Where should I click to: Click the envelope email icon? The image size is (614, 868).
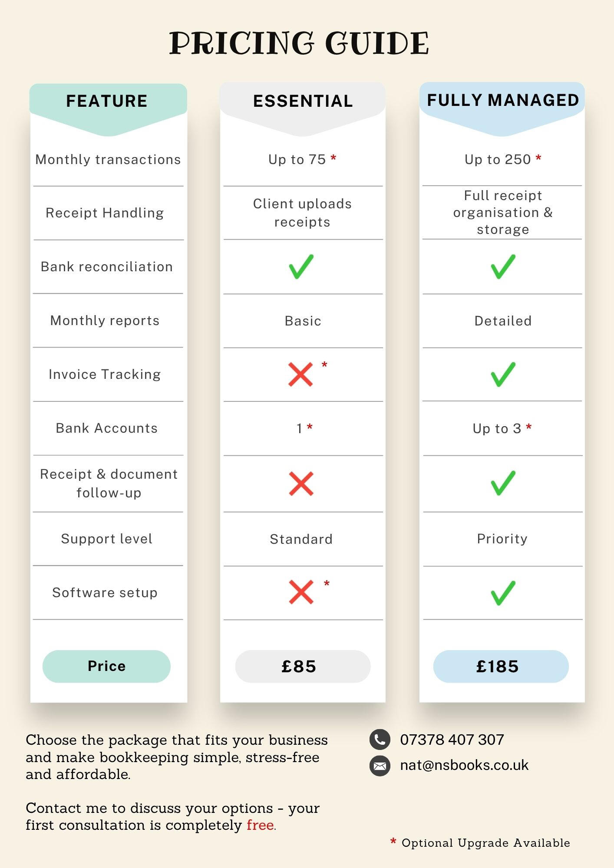click(380, 766)
